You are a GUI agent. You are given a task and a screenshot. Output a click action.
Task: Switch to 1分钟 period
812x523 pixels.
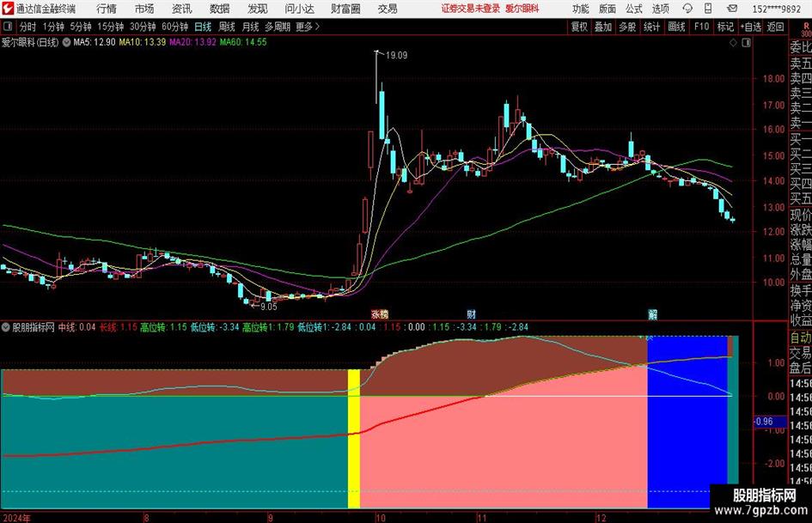[x=53, y=27]
